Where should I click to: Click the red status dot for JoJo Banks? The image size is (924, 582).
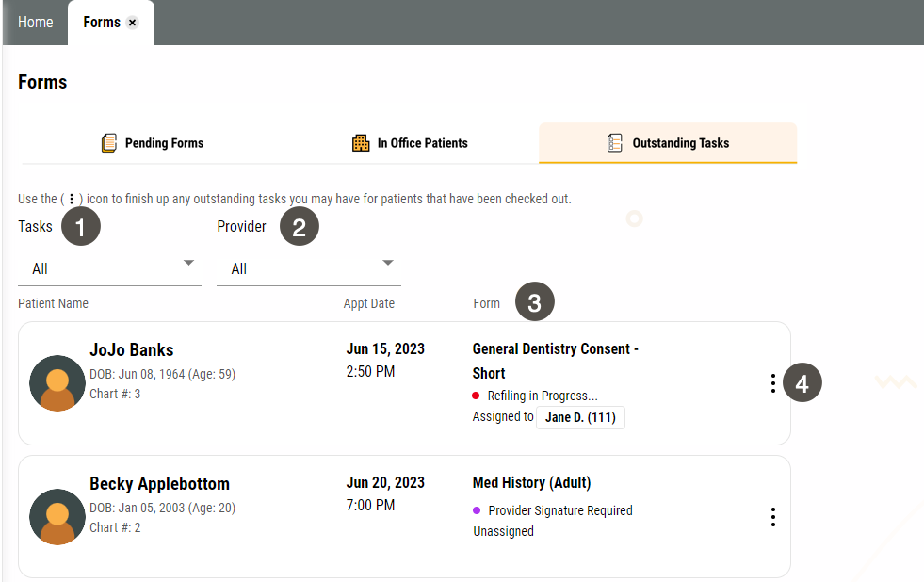coord(477,396)
